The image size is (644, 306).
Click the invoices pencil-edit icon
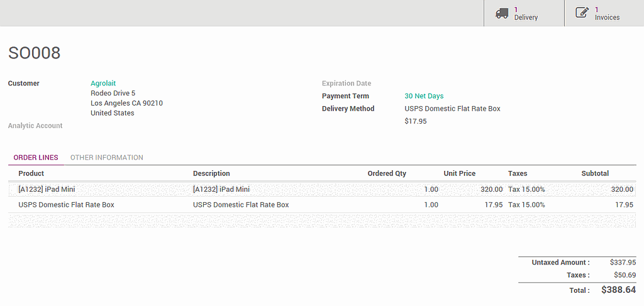(582, 13)
